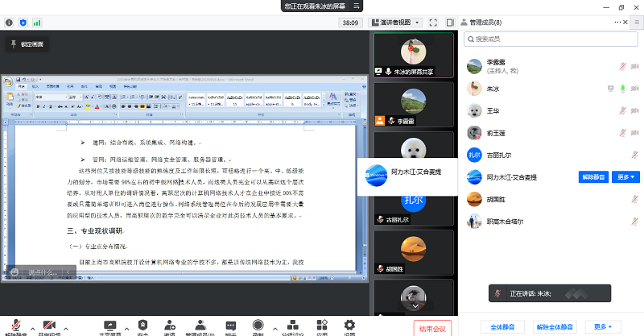Open the 更多 dropdown next to 阿力木江·艾合麦提

626,176
